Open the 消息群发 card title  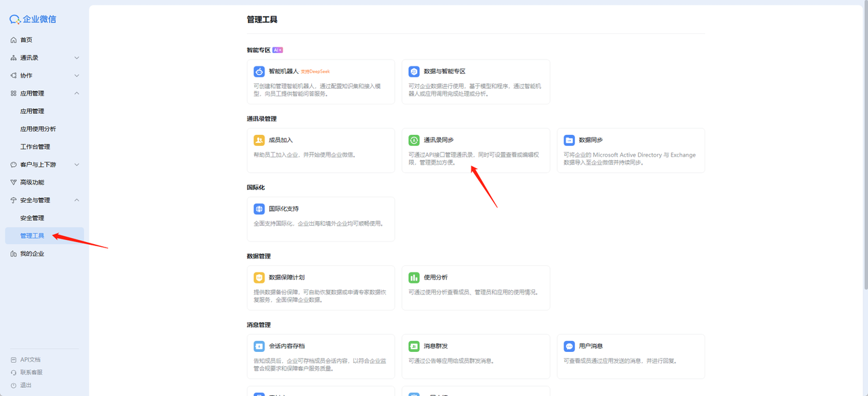(x=435, y=346)
